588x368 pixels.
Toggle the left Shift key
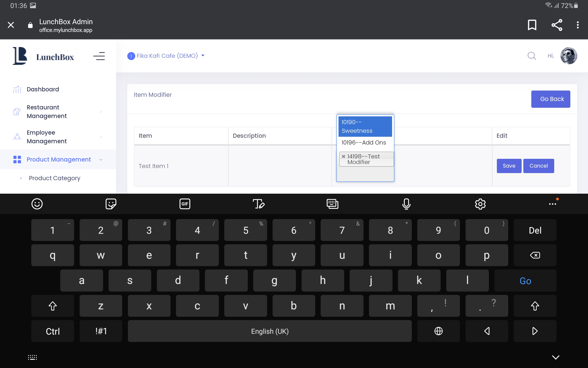click(x=52, y=306)
